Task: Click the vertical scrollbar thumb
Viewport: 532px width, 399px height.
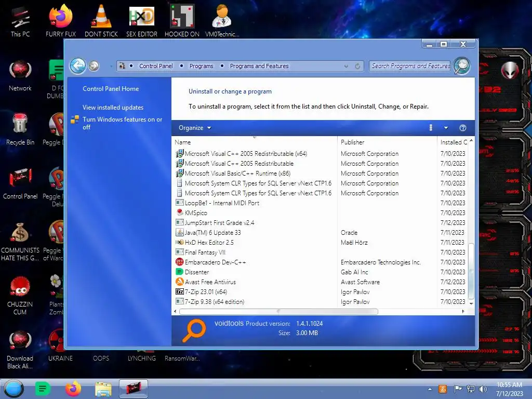Action: coord(471,271)
